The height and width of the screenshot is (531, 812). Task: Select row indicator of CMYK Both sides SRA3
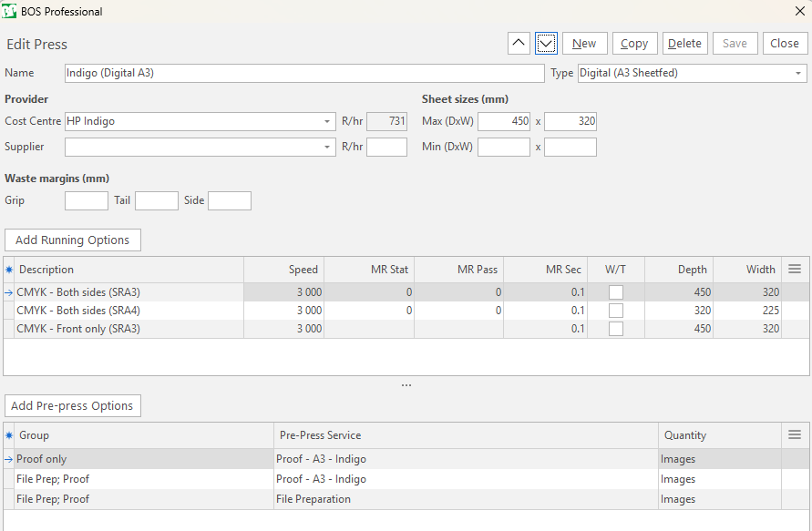pos(9,292)
